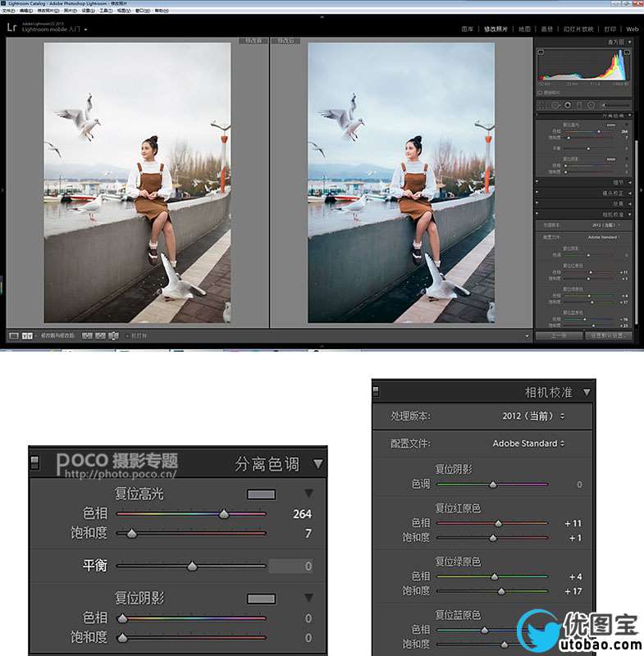Click the highlight hue value 264
Viewport: 644px width, 656px height.
(302, 514)
